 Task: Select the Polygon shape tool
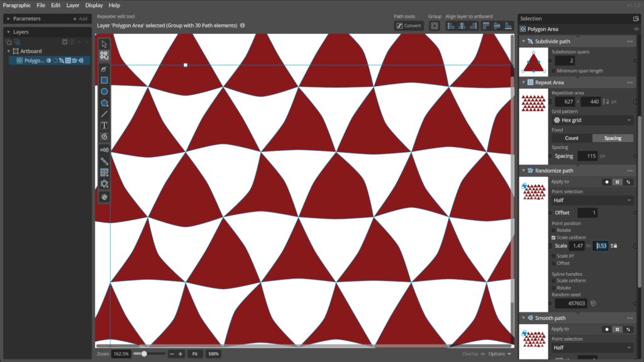(104, 102)
